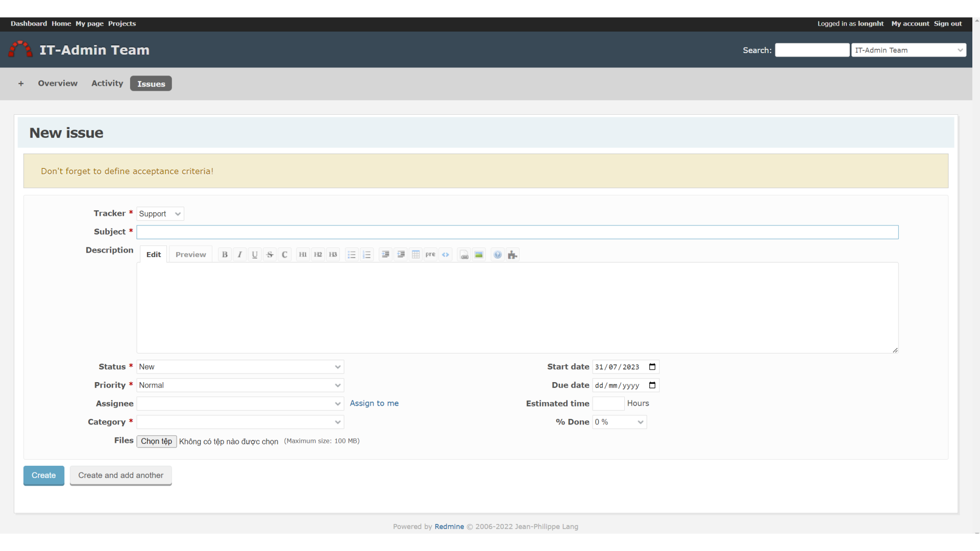Expand the Priority dropdown
Image resolution: width=980 pixels, height=551 pixels.
(240, 385)
